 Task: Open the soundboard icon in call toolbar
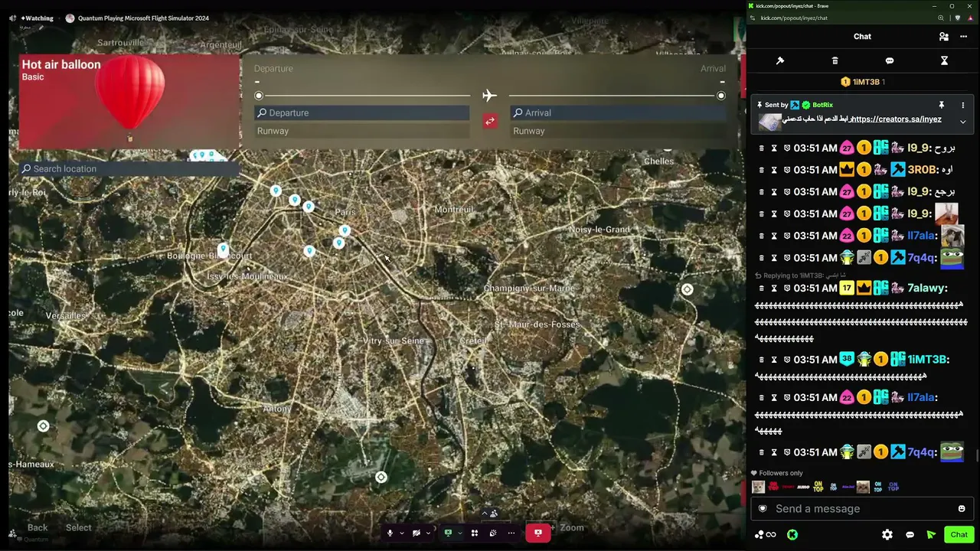[493, 533]
